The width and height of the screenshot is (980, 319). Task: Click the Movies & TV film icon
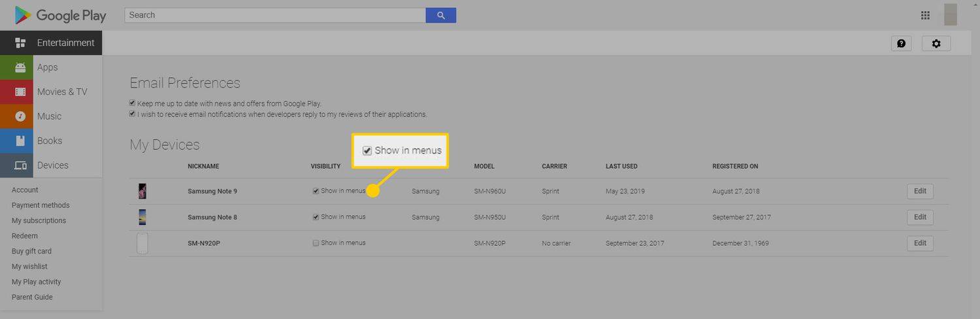tap(20, 92)
